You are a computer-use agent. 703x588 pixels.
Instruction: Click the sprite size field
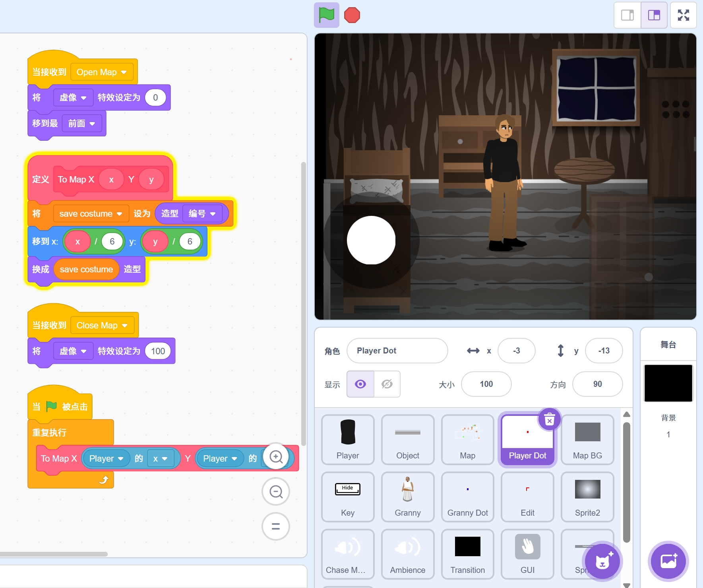(486, 384)
